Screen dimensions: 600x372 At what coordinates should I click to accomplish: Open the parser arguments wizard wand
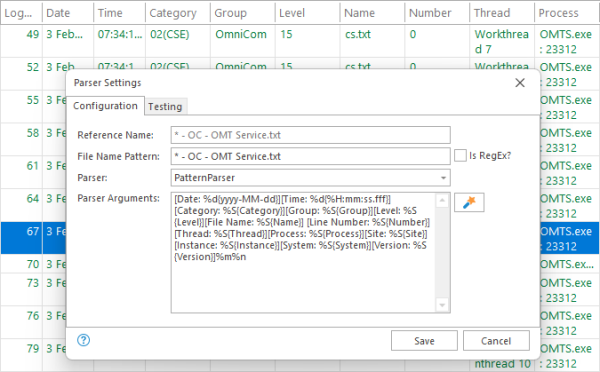[469, 202]
